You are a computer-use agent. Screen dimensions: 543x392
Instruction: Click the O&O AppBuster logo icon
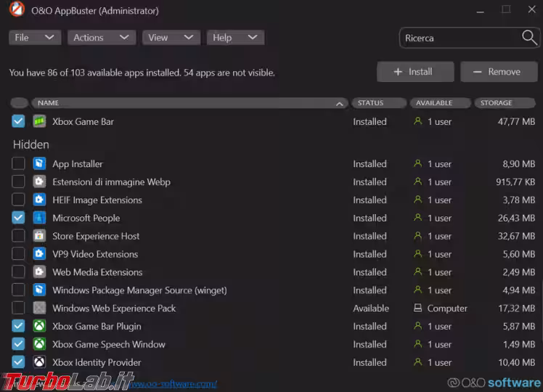point(17,9)
